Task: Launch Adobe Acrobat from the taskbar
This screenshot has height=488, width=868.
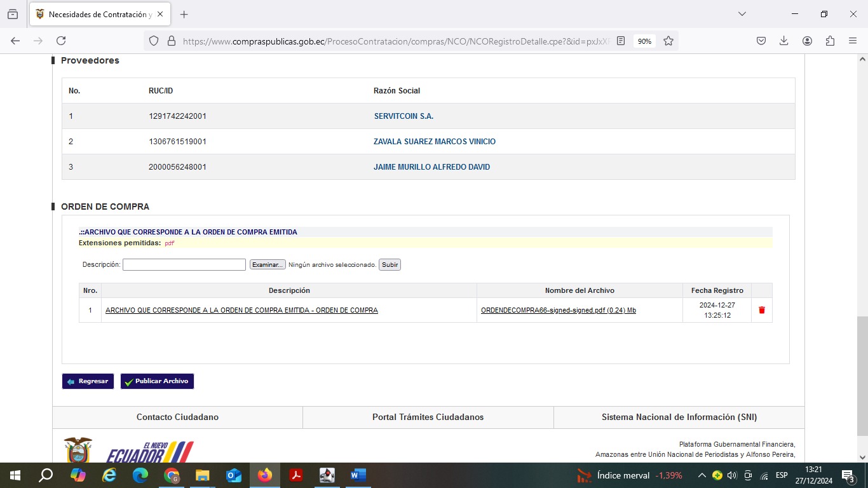Action: 295,475
